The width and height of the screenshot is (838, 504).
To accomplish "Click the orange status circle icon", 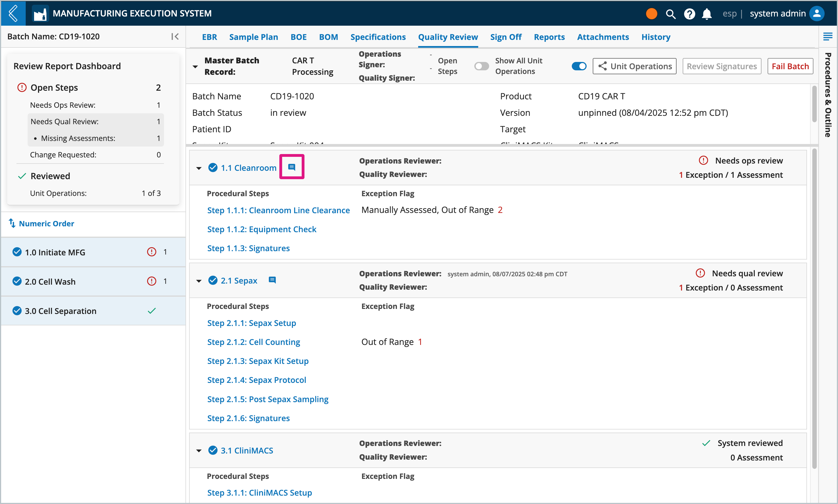I will 651,14.
